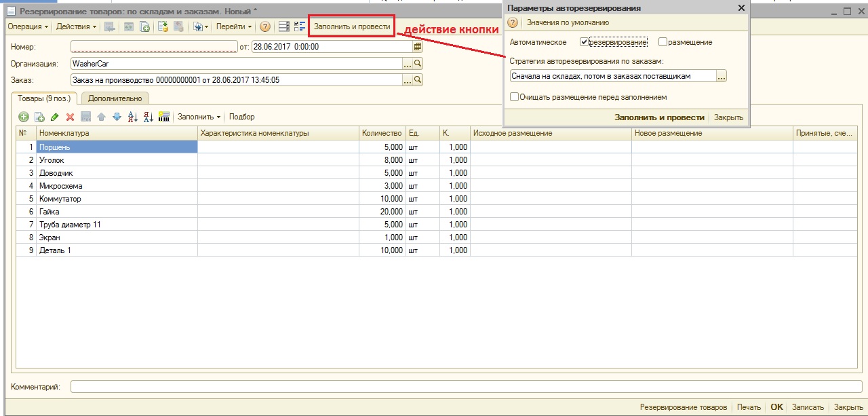Viewport: 868px width, 416px height.
Task: Enable the размещение checkbox
Action: (x=663, y=42)
